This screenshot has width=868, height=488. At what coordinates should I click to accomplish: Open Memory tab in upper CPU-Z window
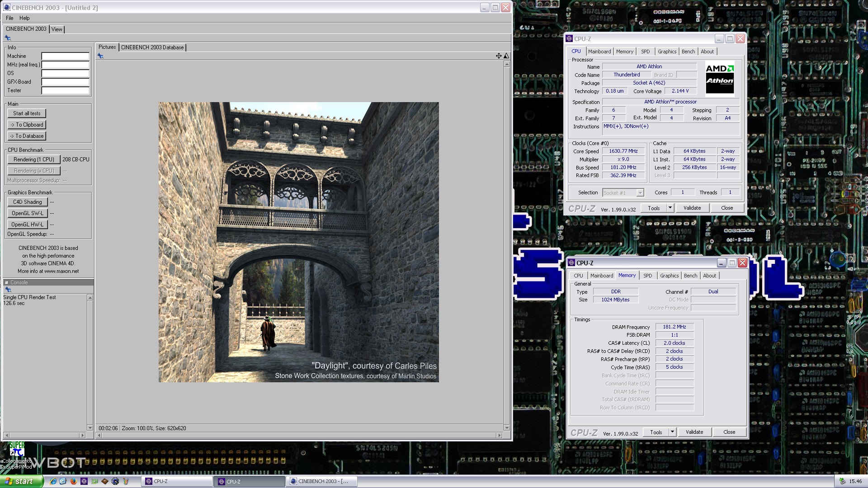(x=625, y=52)
